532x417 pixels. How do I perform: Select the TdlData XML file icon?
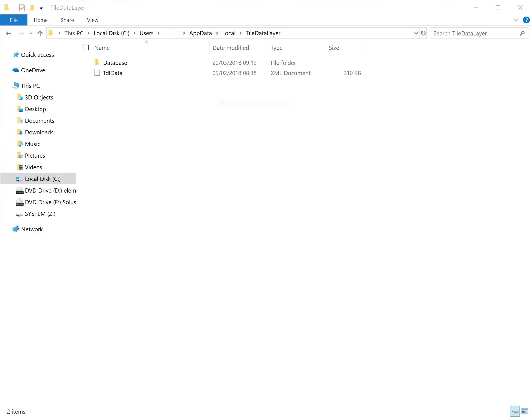pos(97,73)
